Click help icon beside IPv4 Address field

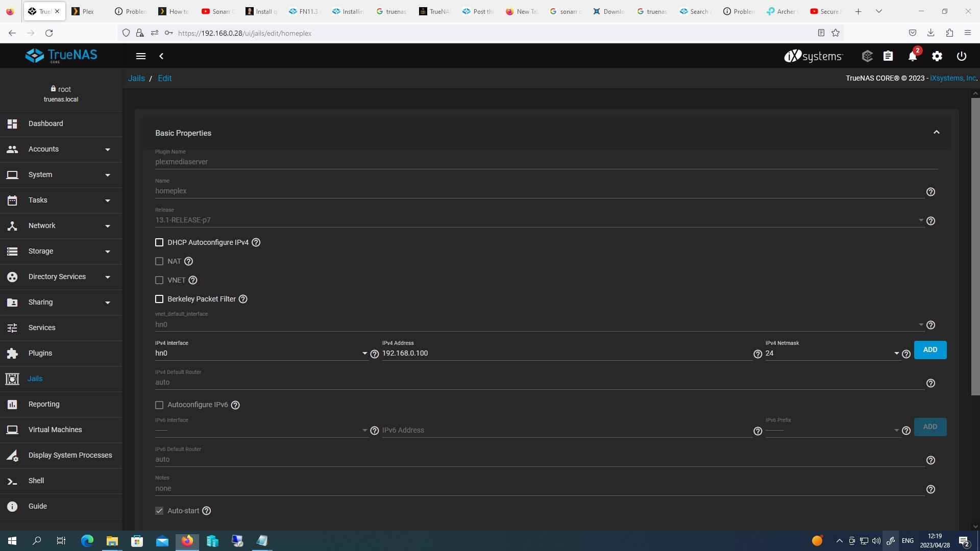click(757, 354)
